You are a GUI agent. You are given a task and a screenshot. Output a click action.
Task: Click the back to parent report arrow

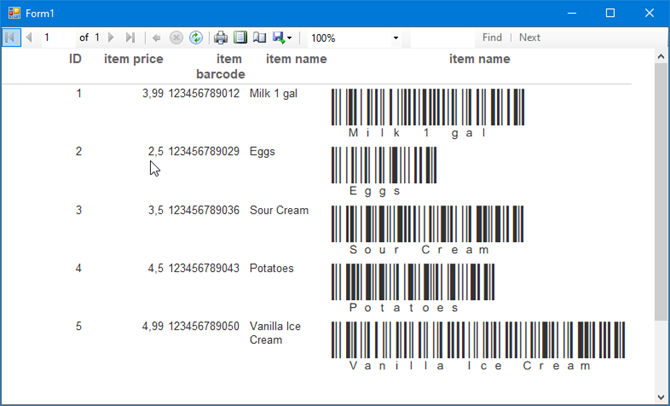(x=156, y=38)
